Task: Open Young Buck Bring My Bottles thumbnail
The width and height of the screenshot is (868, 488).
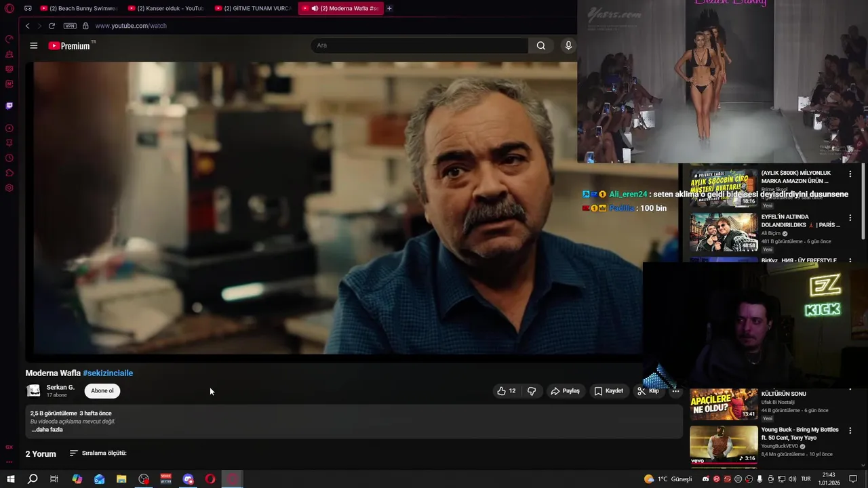Action: click(x=724, y=444)
